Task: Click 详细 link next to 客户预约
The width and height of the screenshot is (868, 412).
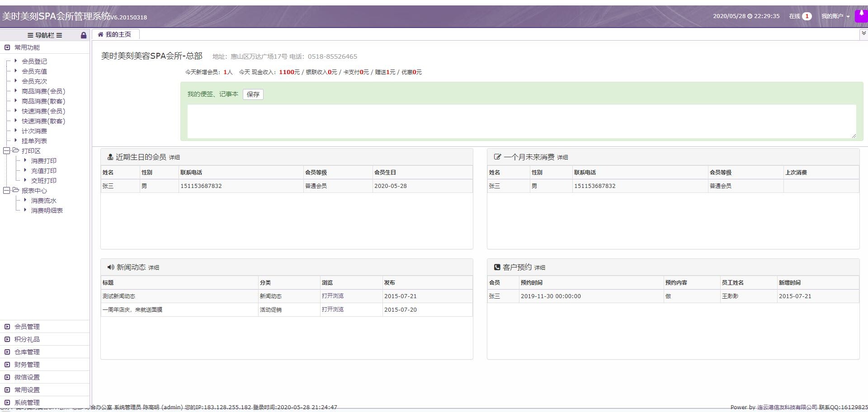Action: tap(540, 268)
